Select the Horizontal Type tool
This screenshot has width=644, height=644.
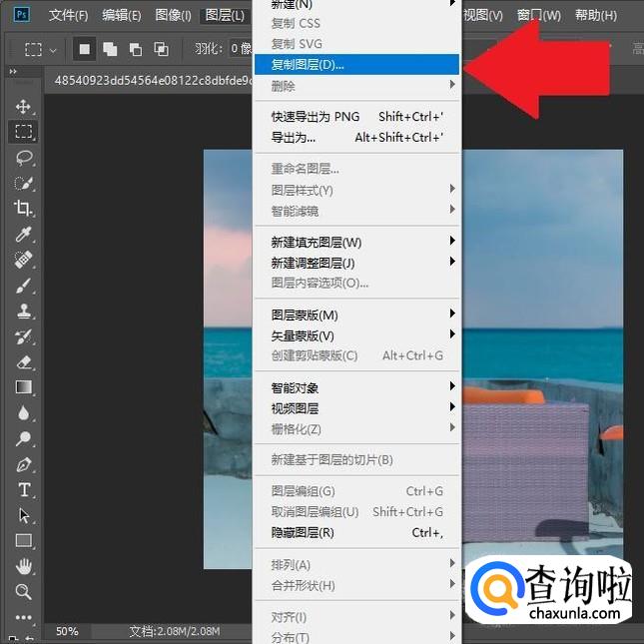24,489
